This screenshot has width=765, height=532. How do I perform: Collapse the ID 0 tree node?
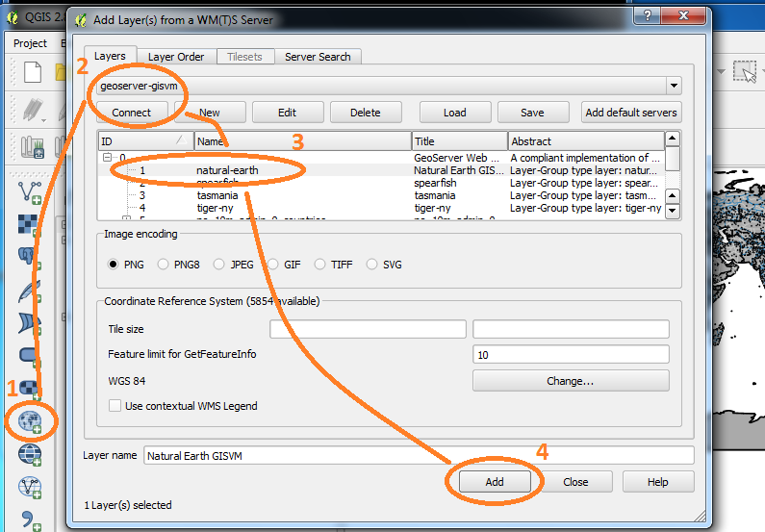pos(108,158)
